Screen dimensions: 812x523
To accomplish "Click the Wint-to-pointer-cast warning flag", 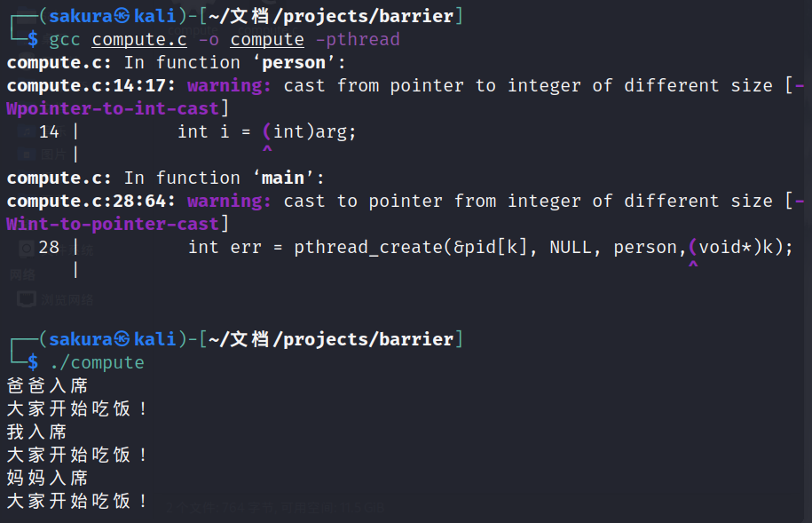I will point(113,224).
